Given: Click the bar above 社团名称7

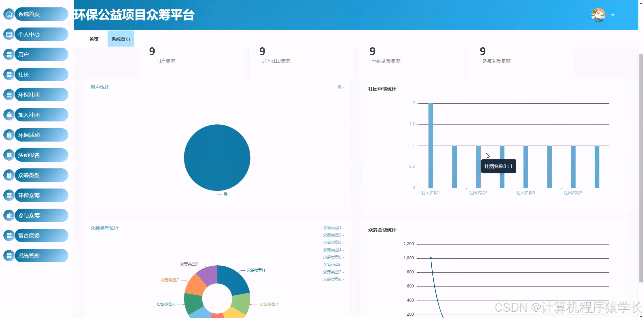Looking at the screenshot, I should tap(573, 167).
